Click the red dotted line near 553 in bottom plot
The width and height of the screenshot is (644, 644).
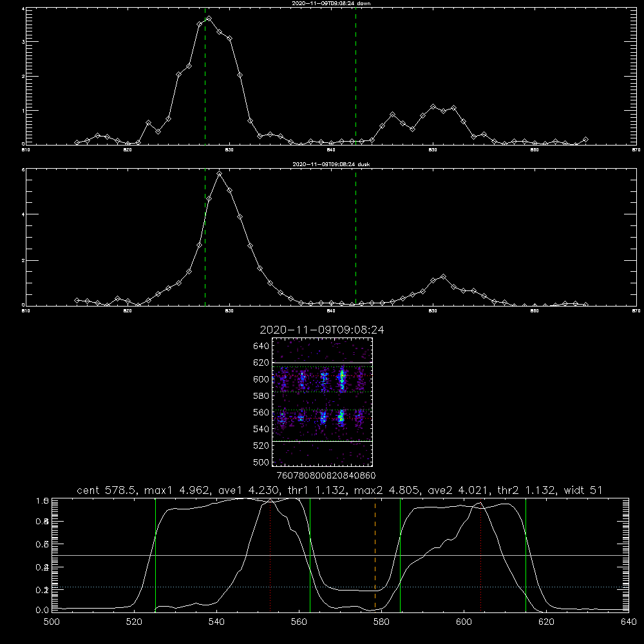(270, 554)
